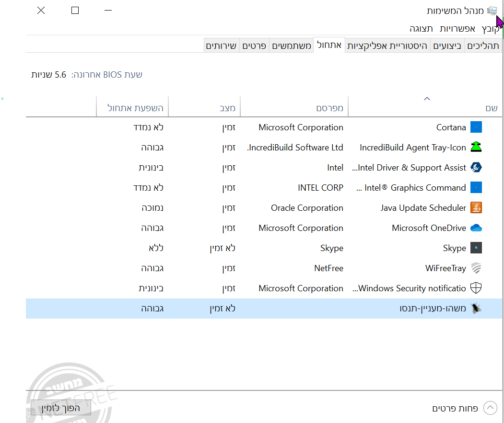Open the אפשרויות menu
This screenshot has width=504, height=423.
point(457,29)
